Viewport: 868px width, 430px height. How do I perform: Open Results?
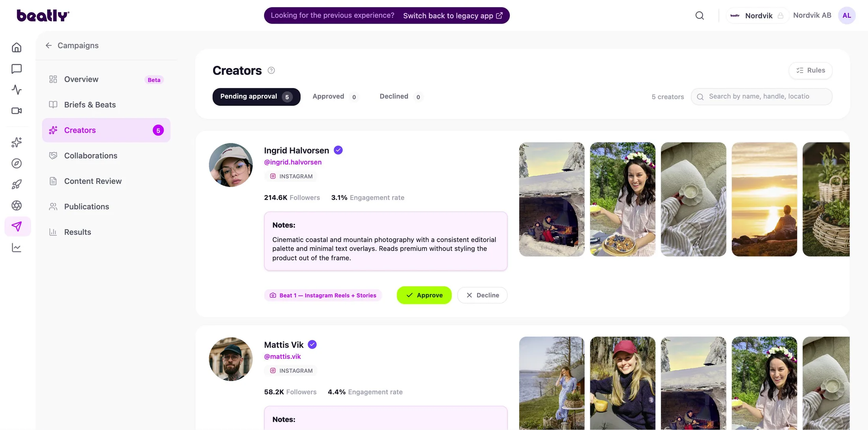(x=106, y=232)
